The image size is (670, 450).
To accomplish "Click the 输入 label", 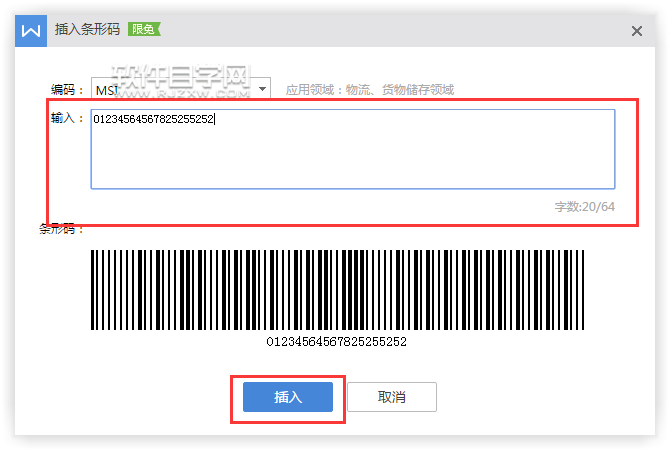I will (x=67, y=118).
